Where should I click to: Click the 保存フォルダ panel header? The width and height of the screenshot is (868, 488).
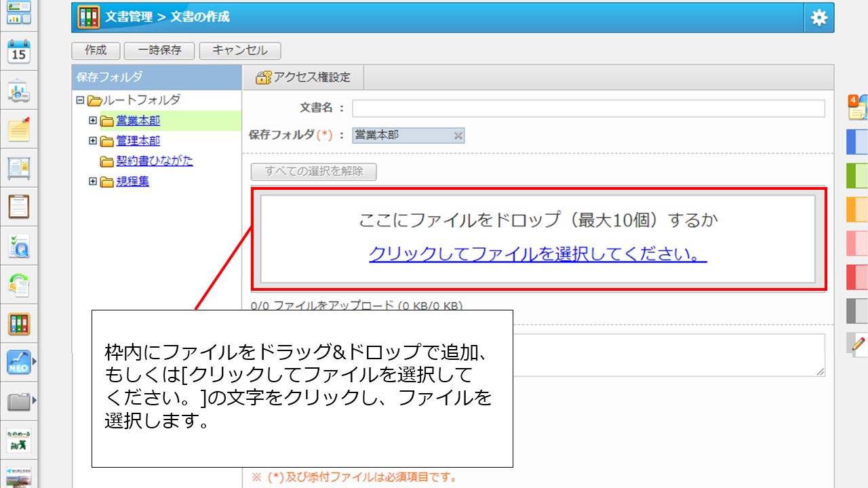tap(157, 77)
